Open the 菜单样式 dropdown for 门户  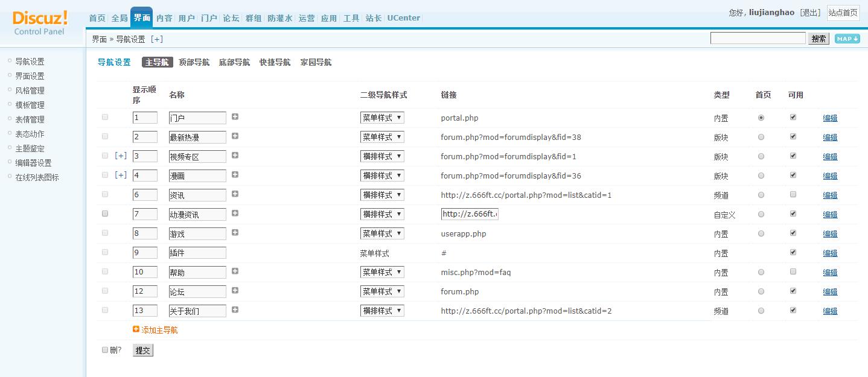pos(381,117)
